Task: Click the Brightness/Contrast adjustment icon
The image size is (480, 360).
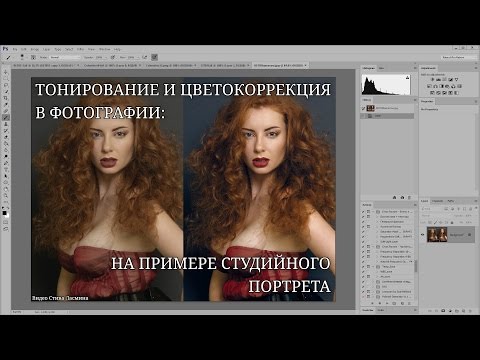Action: [433, 80]
